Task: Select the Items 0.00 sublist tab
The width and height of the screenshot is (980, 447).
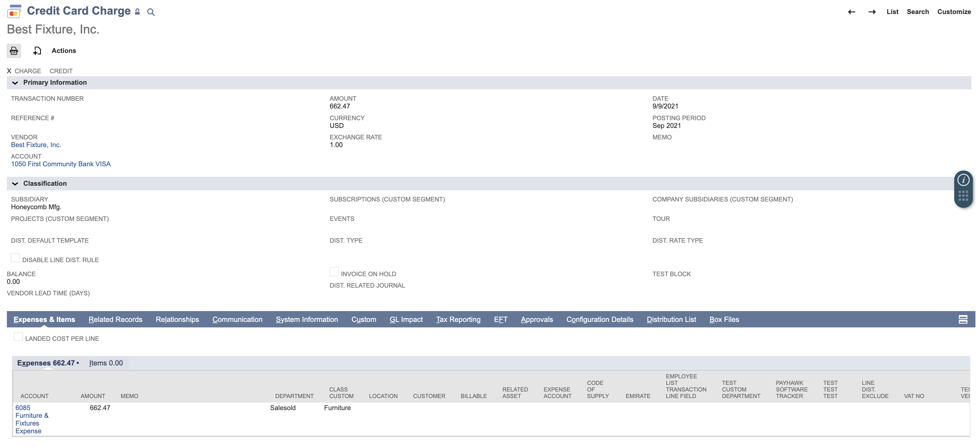Action: (x=106, y=363)
